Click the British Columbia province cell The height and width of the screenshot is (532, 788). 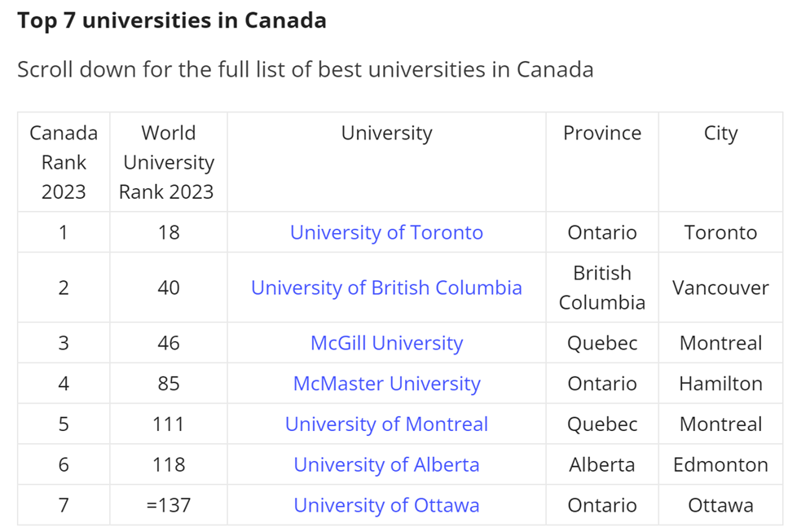[x=602, y=288]
